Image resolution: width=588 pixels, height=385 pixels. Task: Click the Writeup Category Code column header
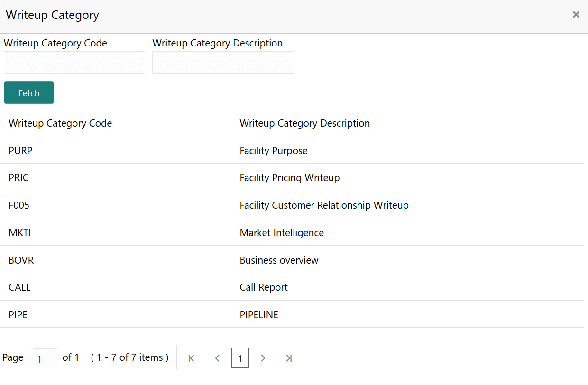[x=60, y=123]
